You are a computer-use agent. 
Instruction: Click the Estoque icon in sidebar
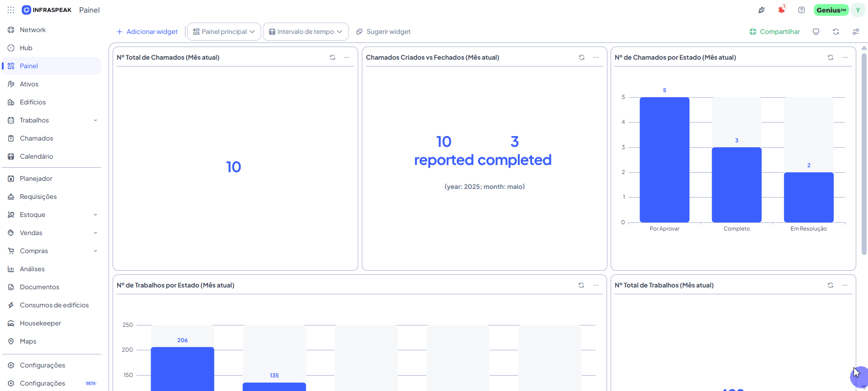pyautogui.click(x=11, y=215)
